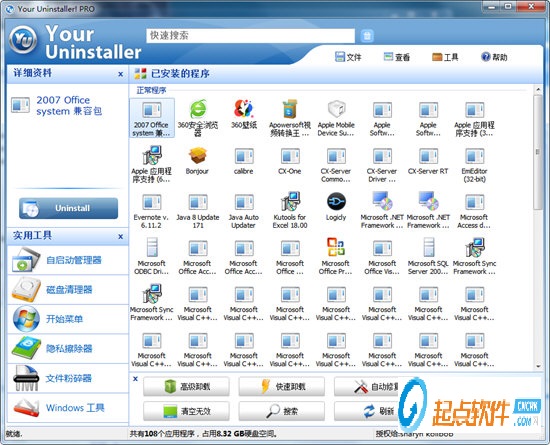Viewport: 550px width, 445px height.
Task: Click the program list scroll up arrow
Action: (x=538, y=90)
